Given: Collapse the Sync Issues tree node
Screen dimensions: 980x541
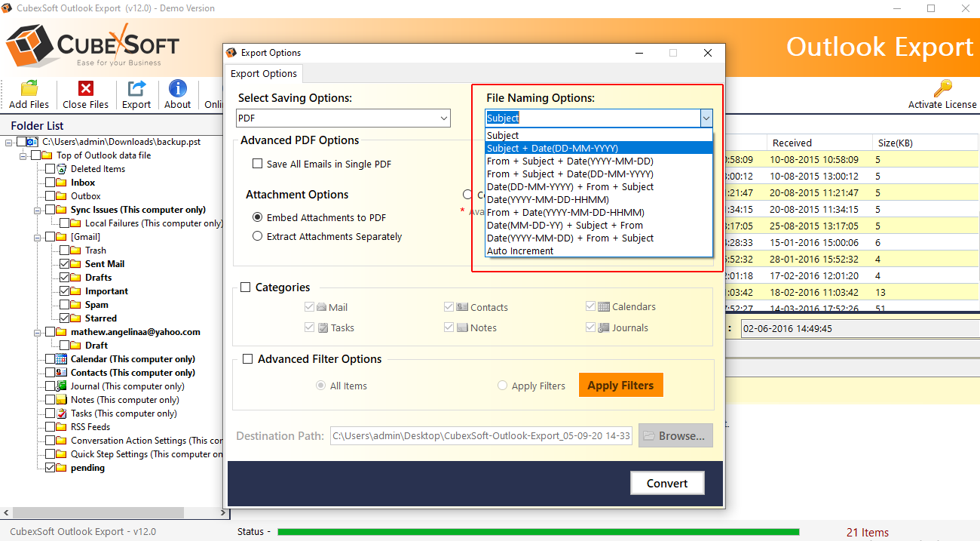Looking at the screenshot, I should click(x=37, y=210).
